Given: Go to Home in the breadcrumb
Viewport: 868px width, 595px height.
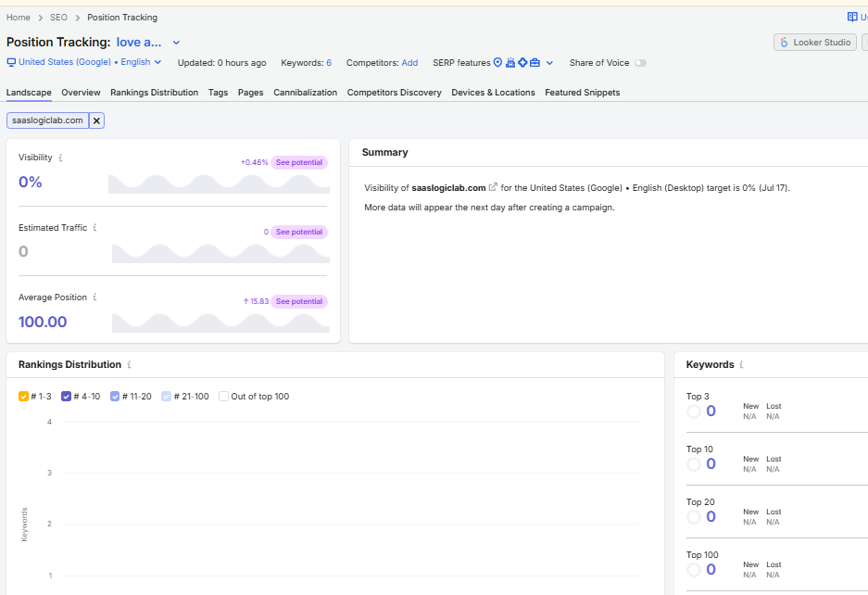Looking at the screenshot, I should (x=19, y=18).
